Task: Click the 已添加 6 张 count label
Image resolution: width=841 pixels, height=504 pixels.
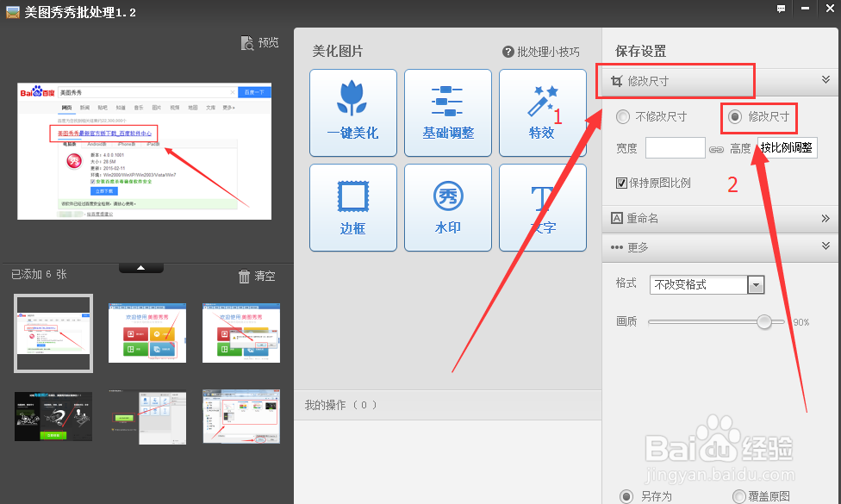Action: 39,275
